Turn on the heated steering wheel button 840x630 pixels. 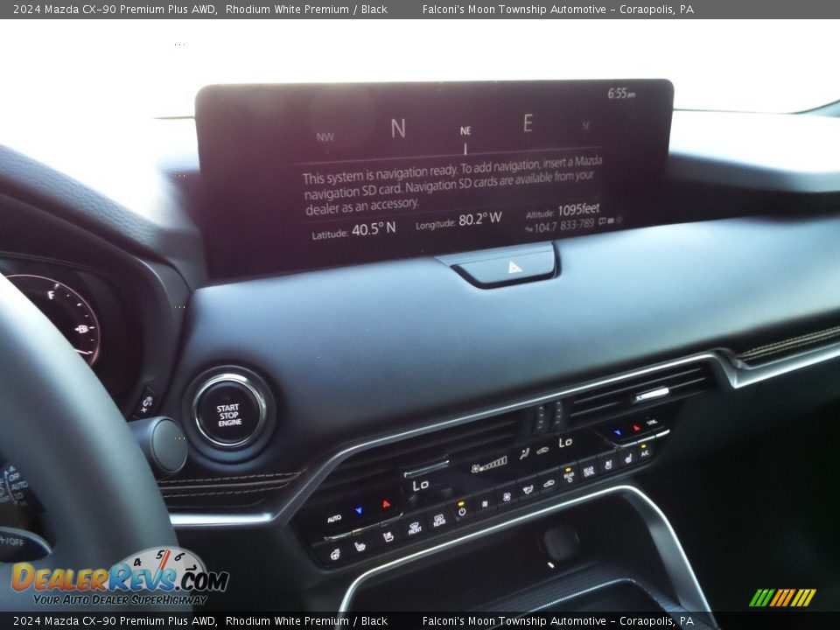tap(335, 555)
